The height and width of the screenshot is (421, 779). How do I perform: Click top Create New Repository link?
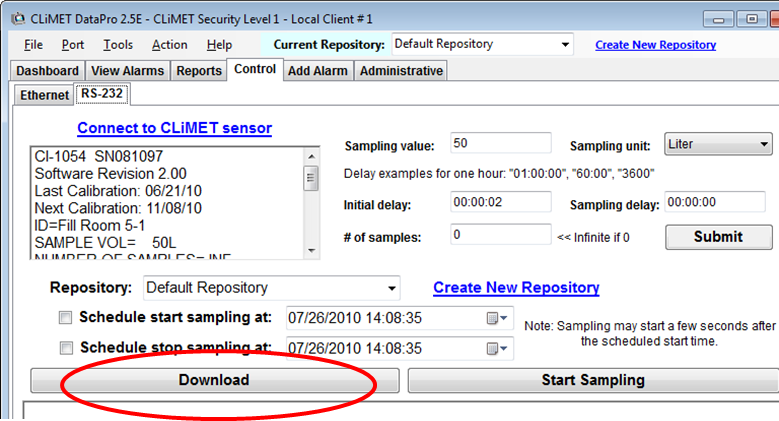click(x=655, y=45)
